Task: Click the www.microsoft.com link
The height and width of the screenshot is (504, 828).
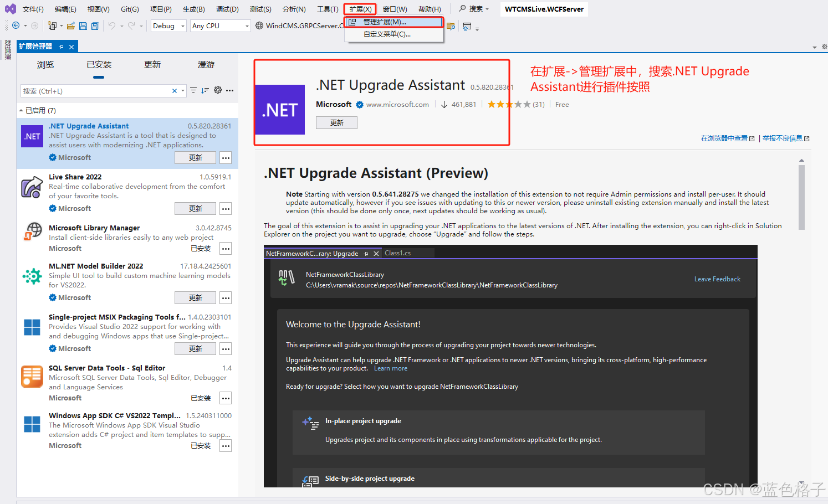Action: pyautogui.click(x=397, y=105)
